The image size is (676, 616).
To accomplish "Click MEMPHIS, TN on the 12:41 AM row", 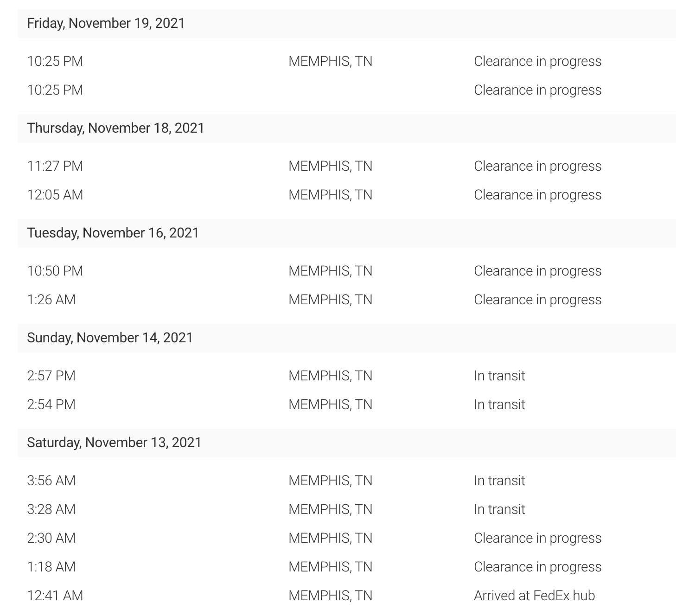I will point(330,596).
